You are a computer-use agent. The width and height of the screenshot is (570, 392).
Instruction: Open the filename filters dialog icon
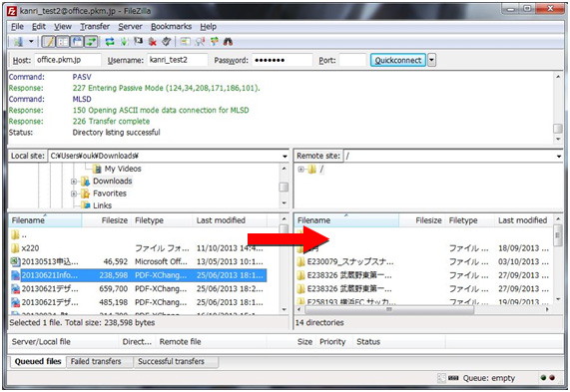point(186,42)
